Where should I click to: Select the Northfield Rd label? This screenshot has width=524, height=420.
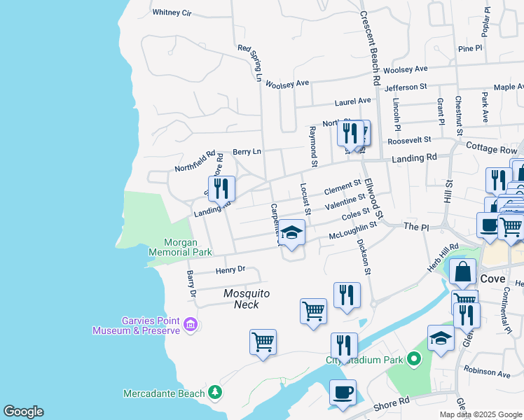pyautogui.click(x=195, y=161)
